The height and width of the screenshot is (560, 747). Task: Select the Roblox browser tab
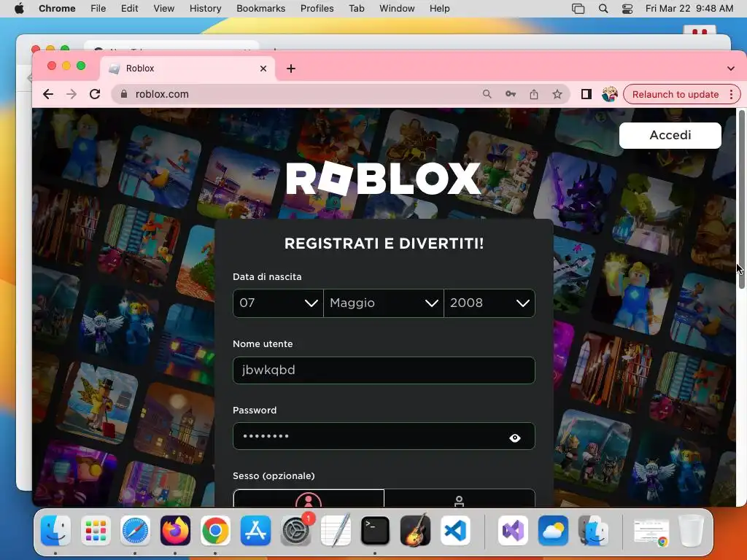[187, 69]
